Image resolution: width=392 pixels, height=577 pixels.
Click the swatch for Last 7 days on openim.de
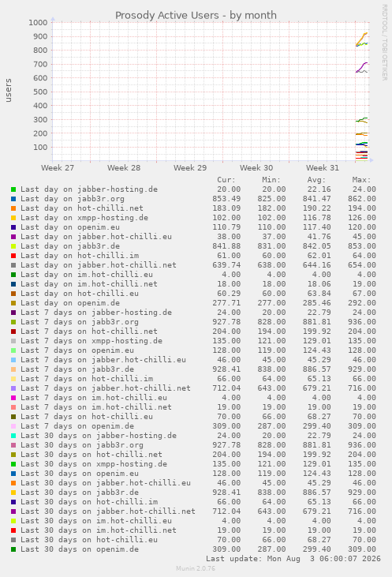click(x=13, y=426)
